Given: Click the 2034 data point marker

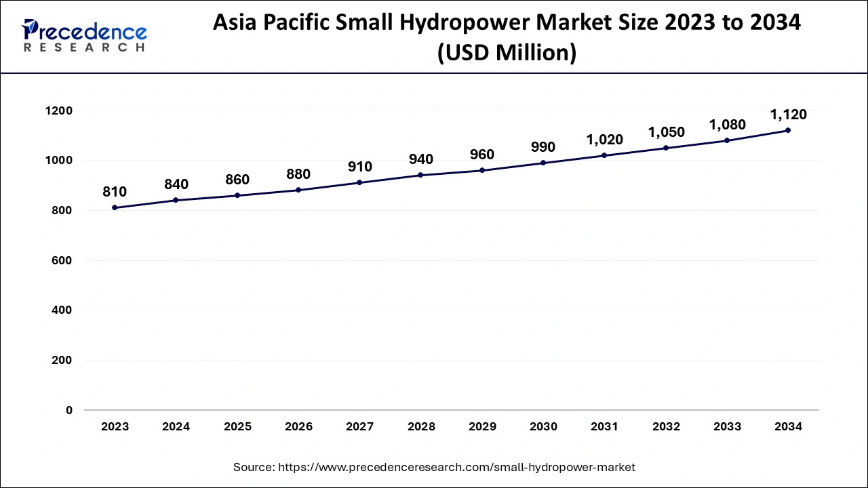Looking at the screenshot, I should click(x=788, y=130).
